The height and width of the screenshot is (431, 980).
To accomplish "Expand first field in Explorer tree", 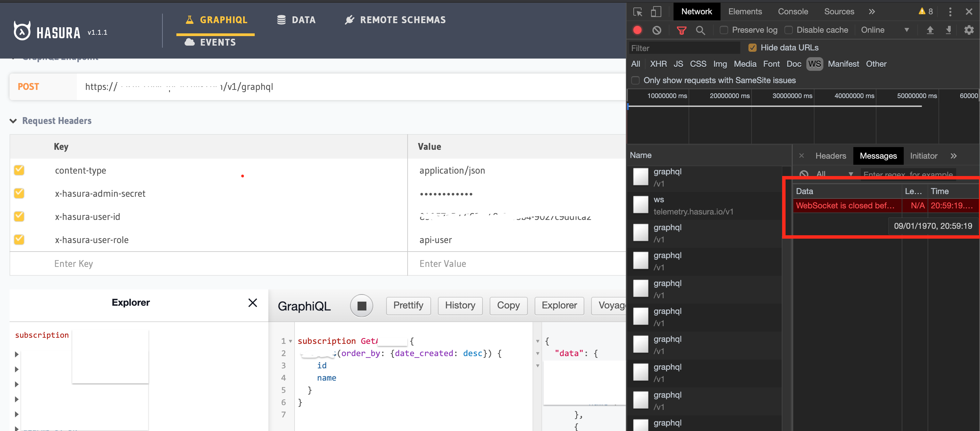I will (x=16, y=354).
